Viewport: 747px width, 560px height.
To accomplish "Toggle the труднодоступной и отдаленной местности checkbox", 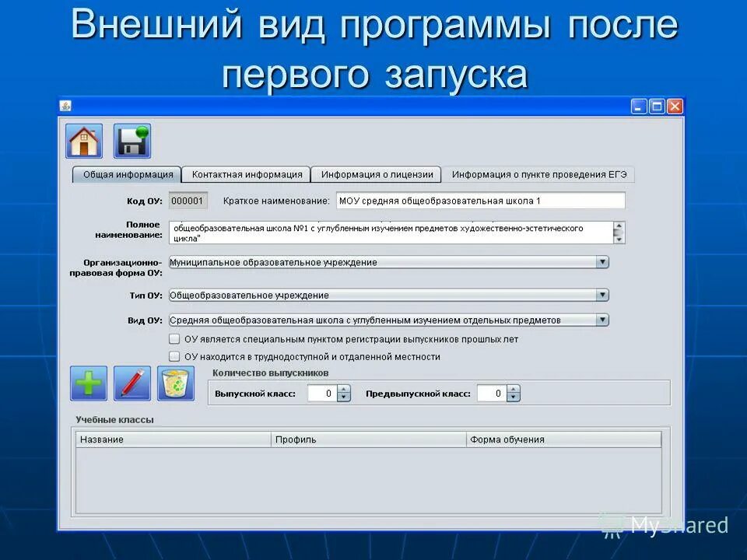I will pyautogui.click(x=174, y=356).
